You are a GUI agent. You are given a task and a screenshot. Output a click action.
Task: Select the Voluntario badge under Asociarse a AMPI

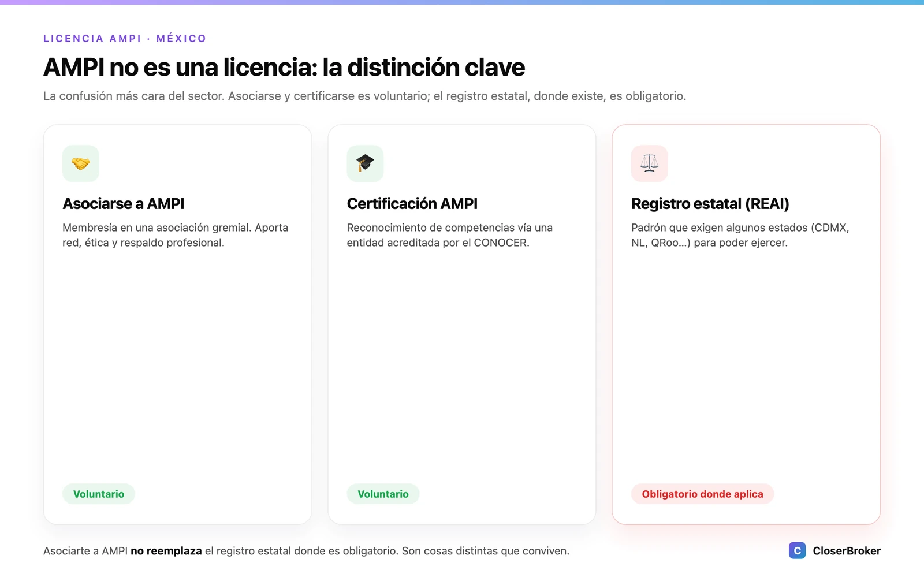coord(99,494)
